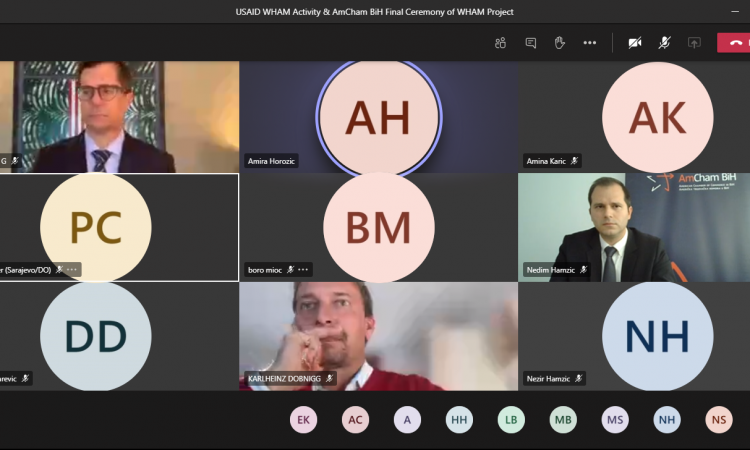Open more options for boro mioc
The image size is (750, 450).
click(x=303, y=270)
